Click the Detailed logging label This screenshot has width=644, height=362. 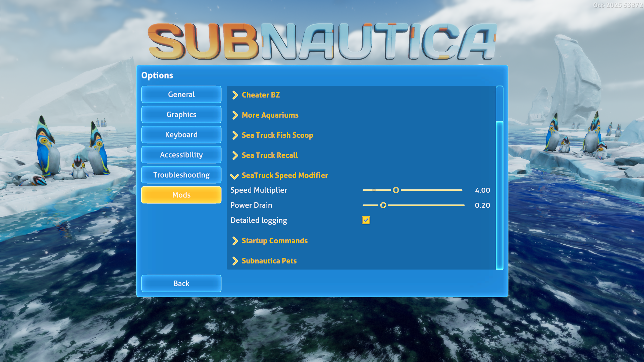tap(259, 221)
